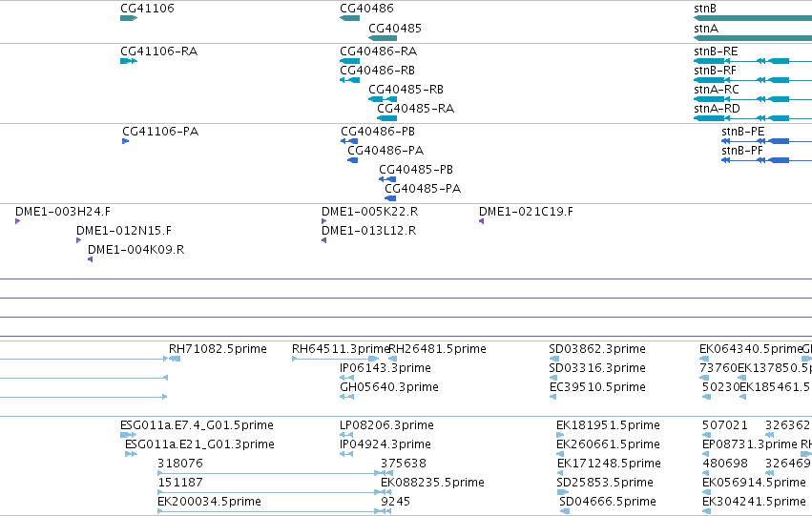This screenshot has width=812, height=516.
Task: Click the DME1-003H24.F triangle marker
Action: (x=17, y=221)
